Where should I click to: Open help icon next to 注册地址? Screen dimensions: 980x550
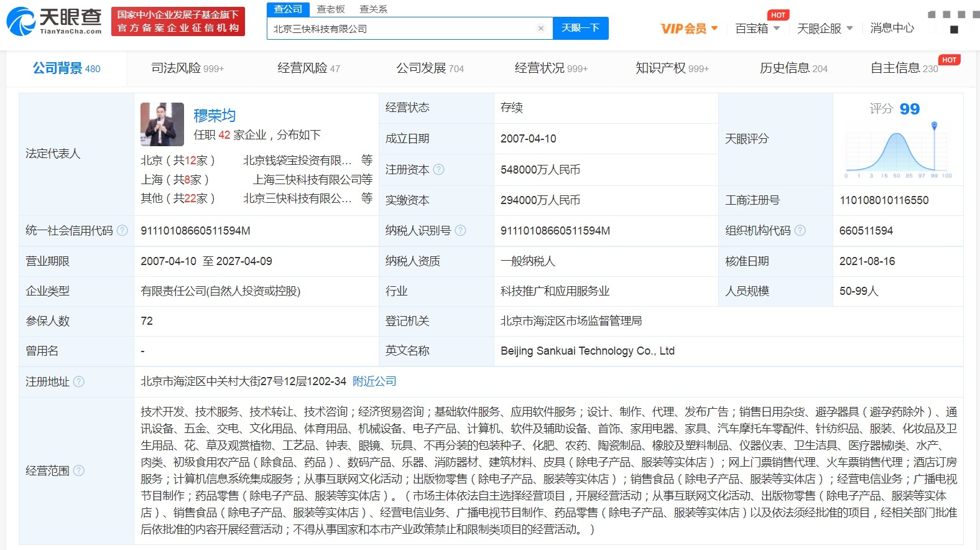tap(79, 381)
